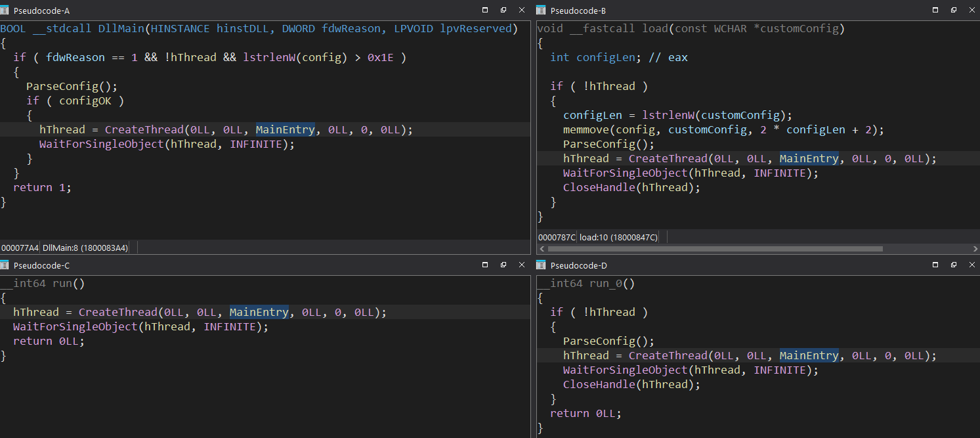The image size is (980, 438).
Task: Click CreateThread call in Pseudocode-A
Action: tap(144, 130)
